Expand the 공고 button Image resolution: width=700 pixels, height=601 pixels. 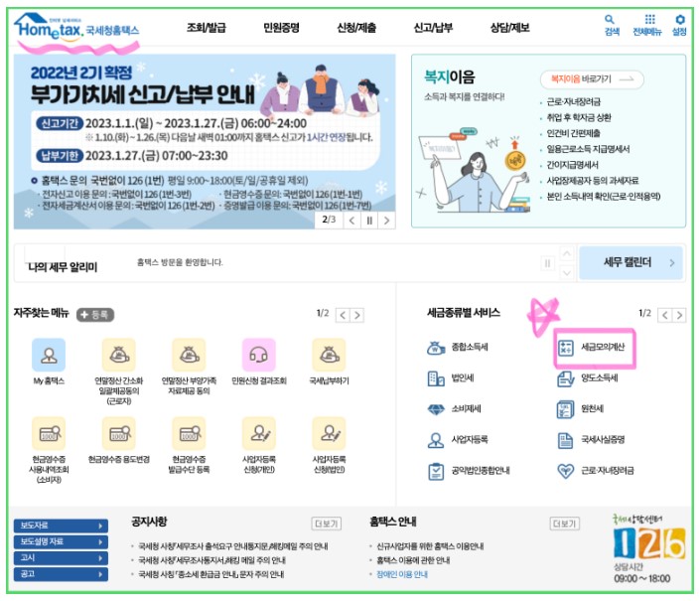[x=61, y=574]
